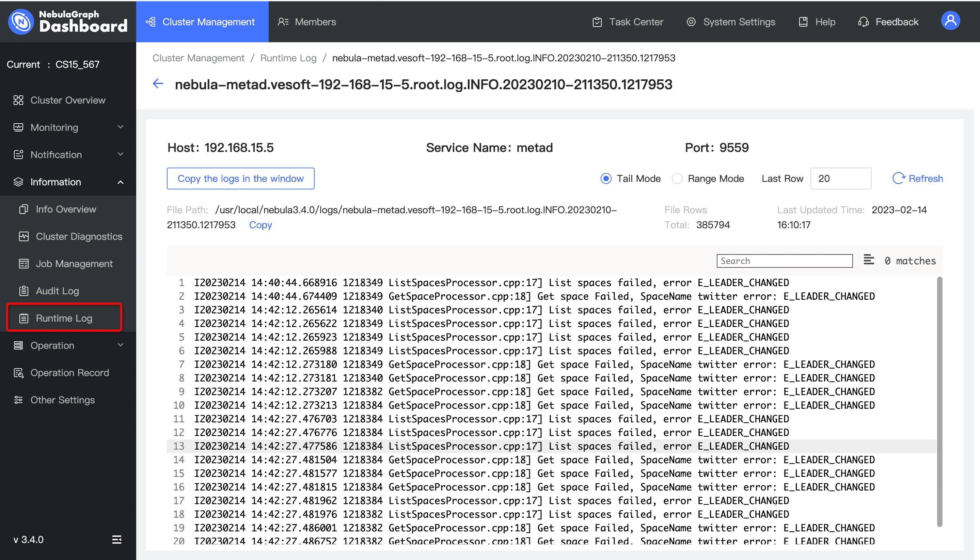Image resolution: width=980 pixels, height=560 pixels.
Task: Click the search options lines icon
Action: 869,260
